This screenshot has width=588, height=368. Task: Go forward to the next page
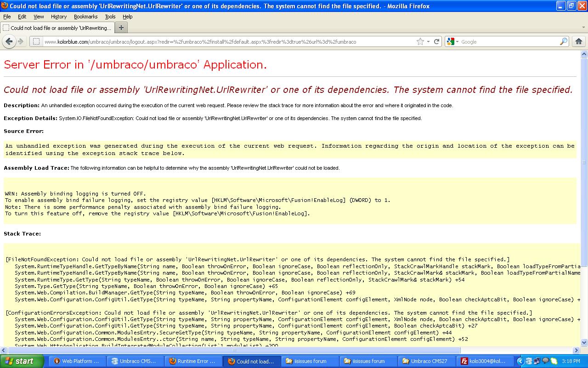[x=21, y=41]
